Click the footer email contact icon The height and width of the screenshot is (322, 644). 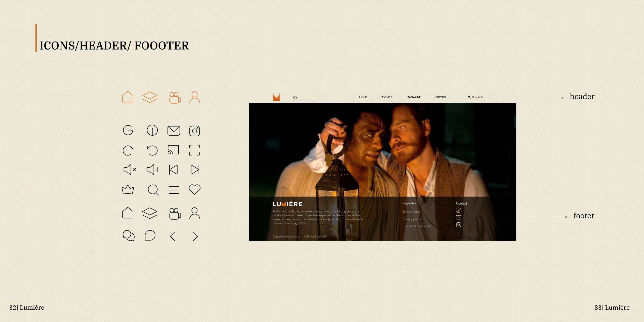pyautogui.click(x=459, y=217)
